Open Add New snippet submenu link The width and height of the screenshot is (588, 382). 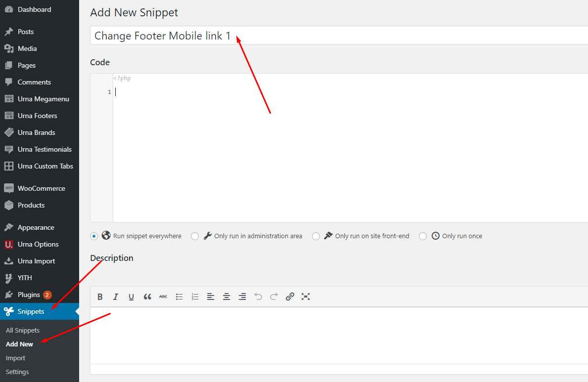pyautogui.click(x=19, y=344)
